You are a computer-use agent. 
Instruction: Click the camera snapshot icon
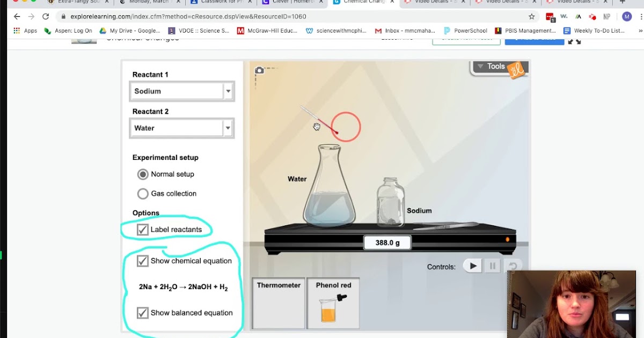(259, 70)
